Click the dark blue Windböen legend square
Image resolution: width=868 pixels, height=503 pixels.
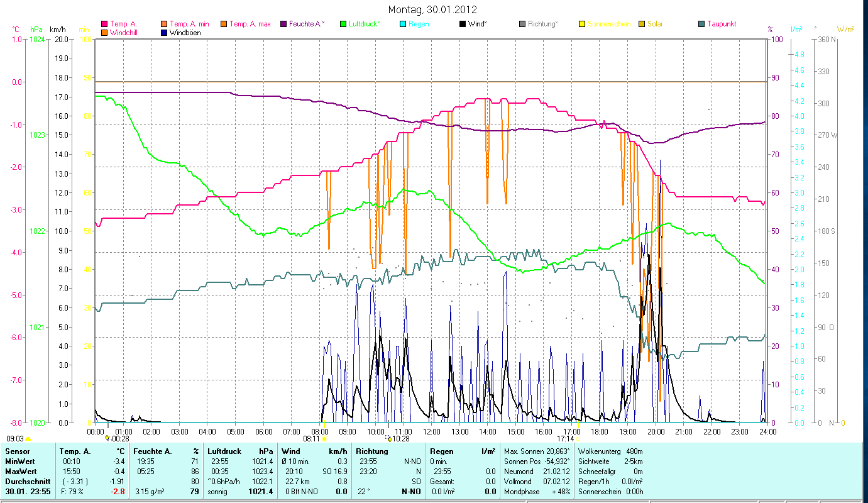tap(163, 32)
